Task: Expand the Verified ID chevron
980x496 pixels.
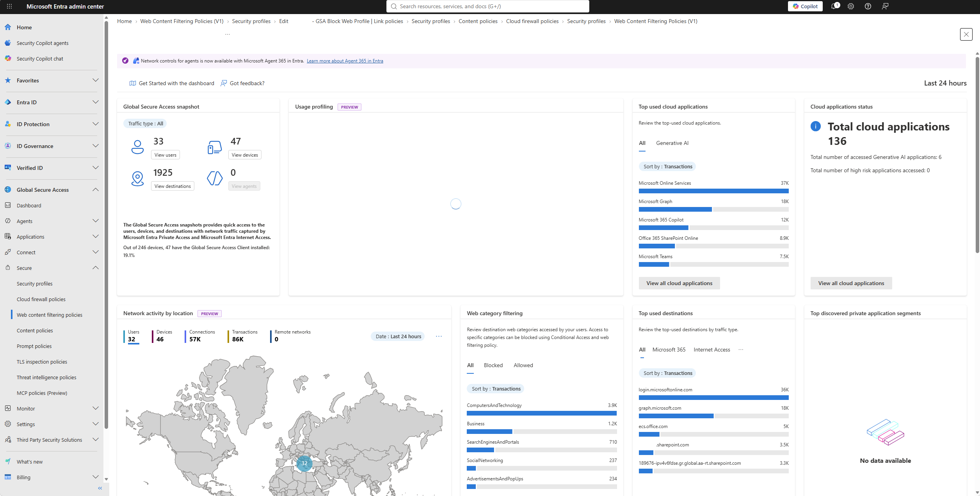Action: tap(95, 168)
